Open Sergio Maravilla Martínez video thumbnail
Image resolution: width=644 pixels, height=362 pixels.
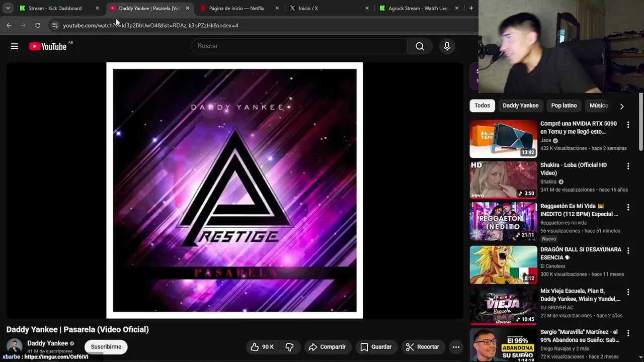coord(503,346)
